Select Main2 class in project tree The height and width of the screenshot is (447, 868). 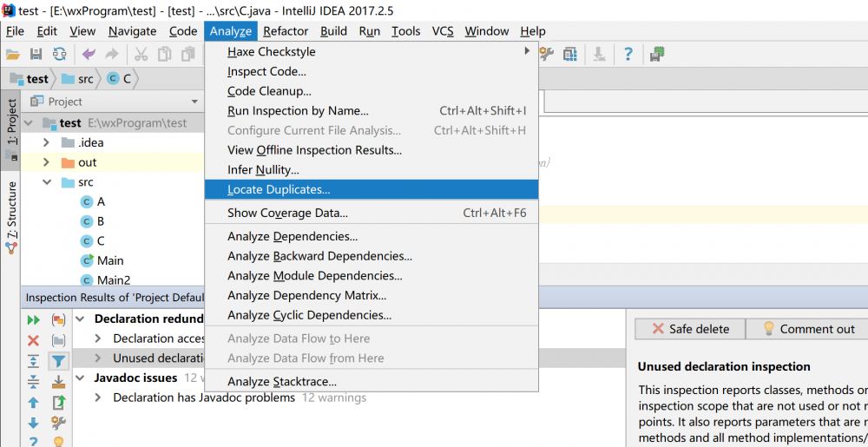click(x=105, y=280)
